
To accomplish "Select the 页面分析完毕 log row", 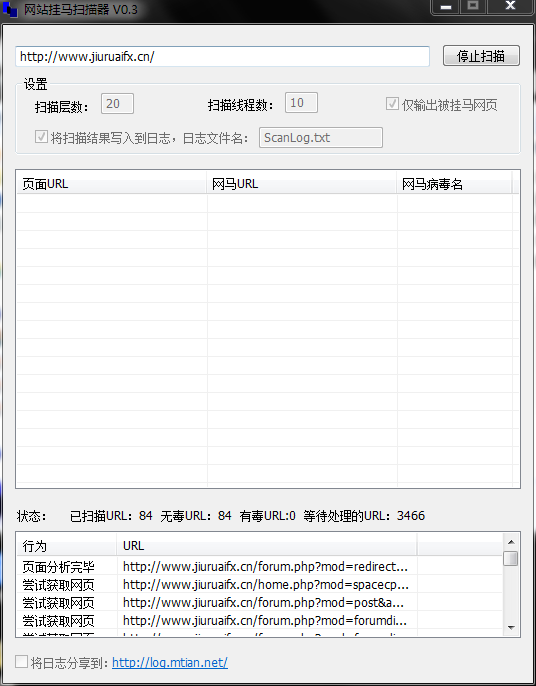I will (260, 567).
